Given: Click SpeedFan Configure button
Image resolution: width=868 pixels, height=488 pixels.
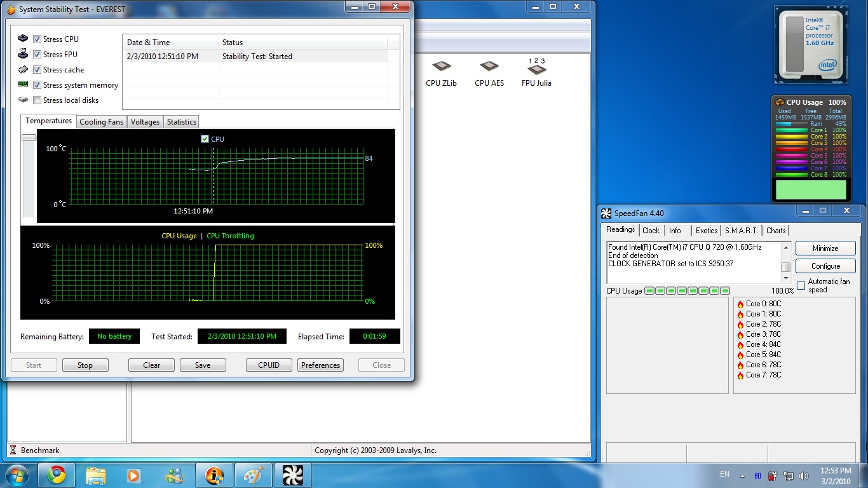Looking at the screenshot, I should 825,266.
